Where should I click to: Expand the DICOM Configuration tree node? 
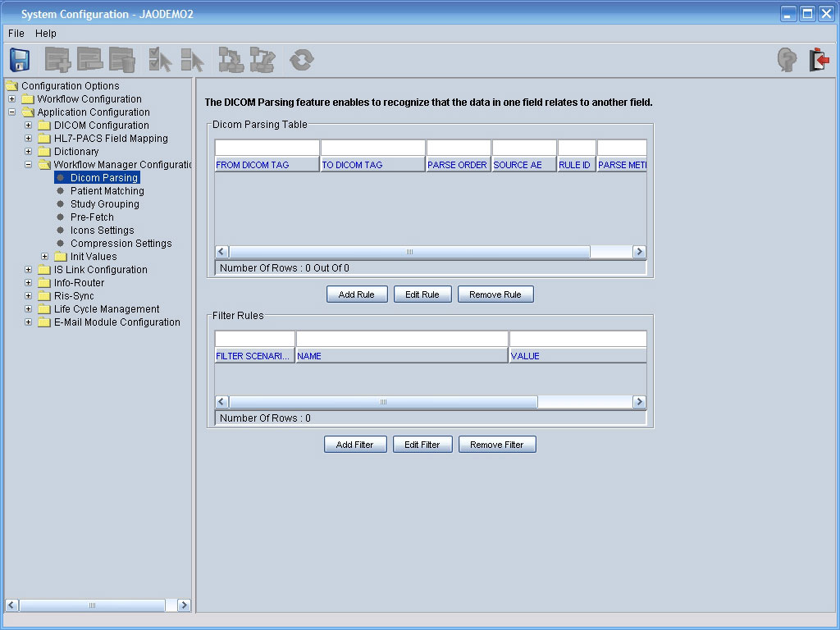[x=29, y=126]
